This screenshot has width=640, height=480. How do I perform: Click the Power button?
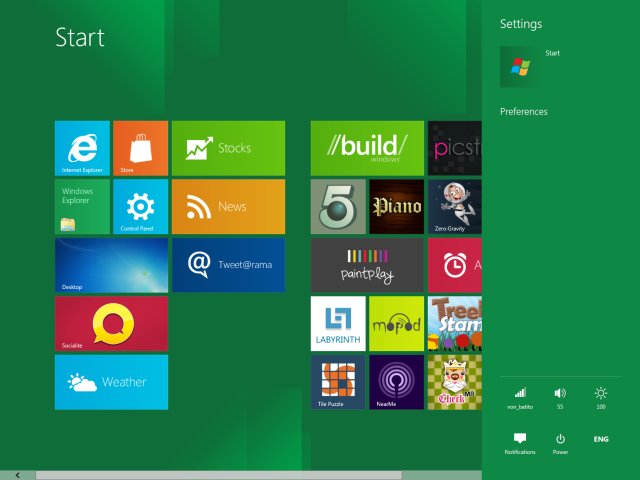560,444
